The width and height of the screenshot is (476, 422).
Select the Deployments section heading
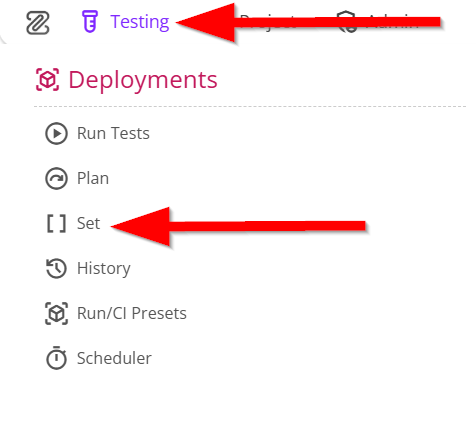point(143,80)
